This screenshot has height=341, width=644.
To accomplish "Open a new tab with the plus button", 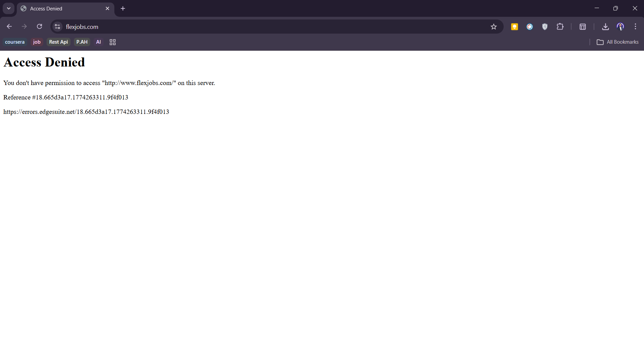I will tap(123, 8).
